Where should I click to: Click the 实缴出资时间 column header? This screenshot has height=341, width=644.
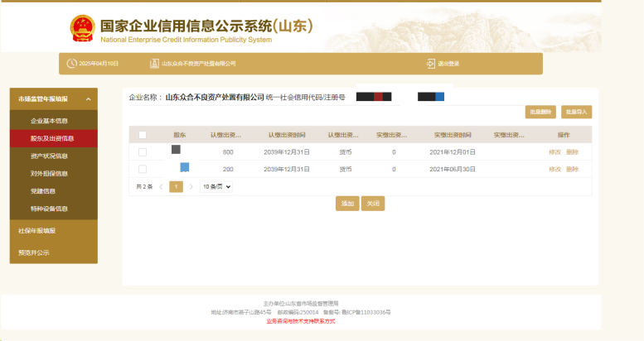coord(453,135)
